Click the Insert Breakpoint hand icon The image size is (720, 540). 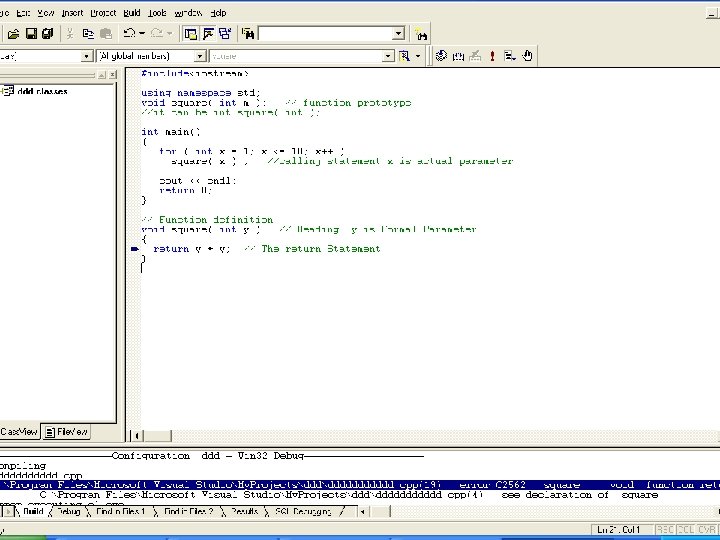pos(527,56)
